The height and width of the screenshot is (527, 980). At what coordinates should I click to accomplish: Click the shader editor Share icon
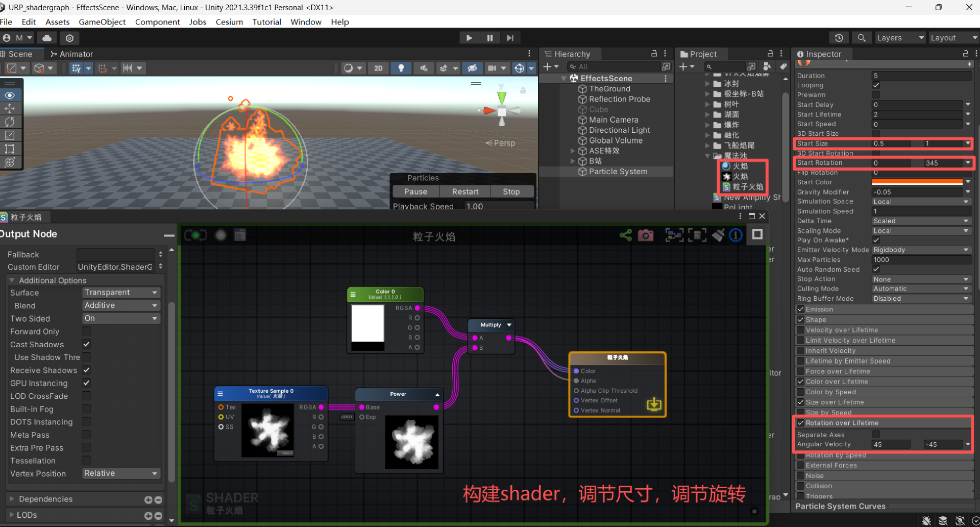point(626,235)
